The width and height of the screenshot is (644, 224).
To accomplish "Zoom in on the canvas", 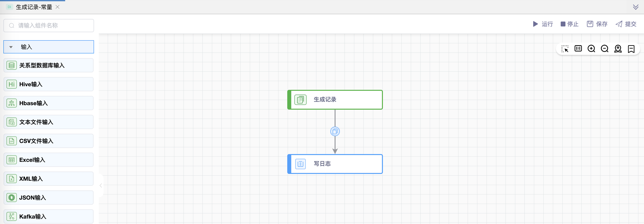I will [591, 49].
